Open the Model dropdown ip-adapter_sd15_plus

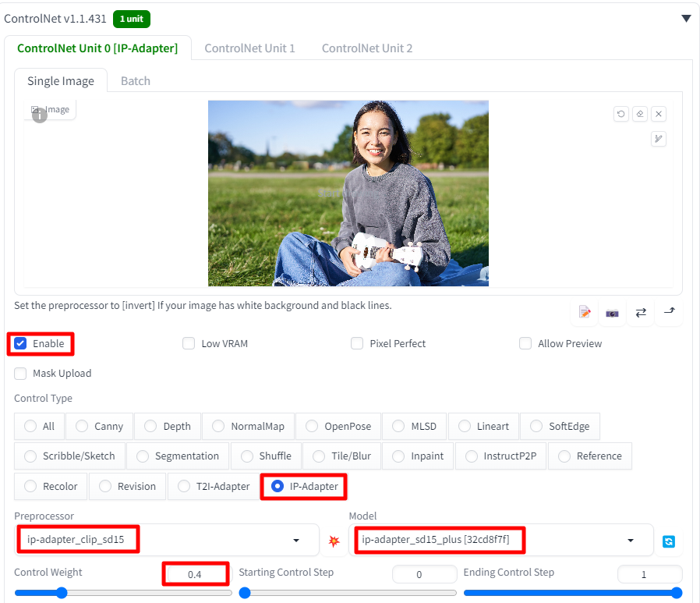501,540
